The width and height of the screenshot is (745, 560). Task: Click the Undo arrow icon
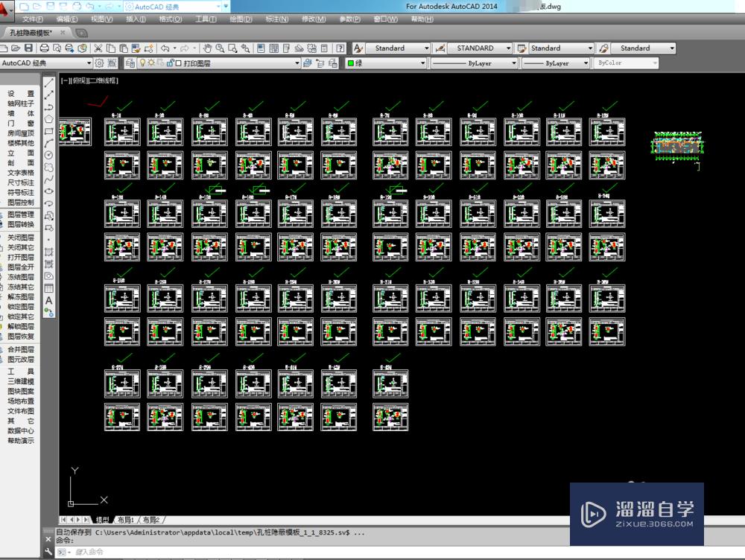(x=165, y=48)
